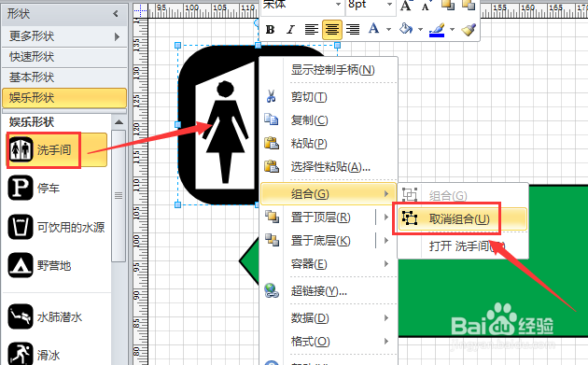Click the format painter brush icon
The image size is (588, 365).
click(x=469, y=29)
